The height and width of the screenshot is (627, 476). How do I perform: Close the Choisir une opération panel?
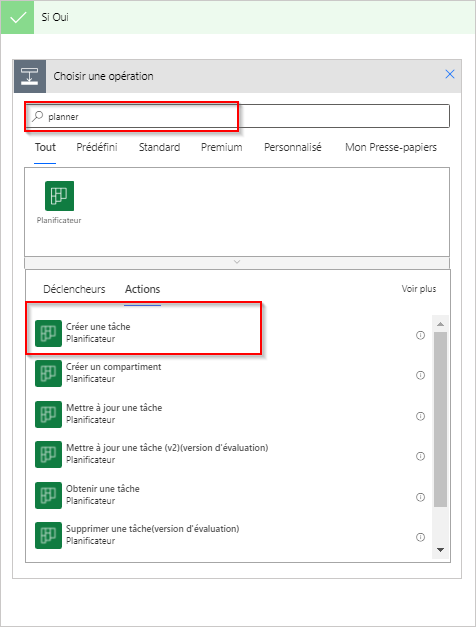pyautogui.click(x=450, y=74)
